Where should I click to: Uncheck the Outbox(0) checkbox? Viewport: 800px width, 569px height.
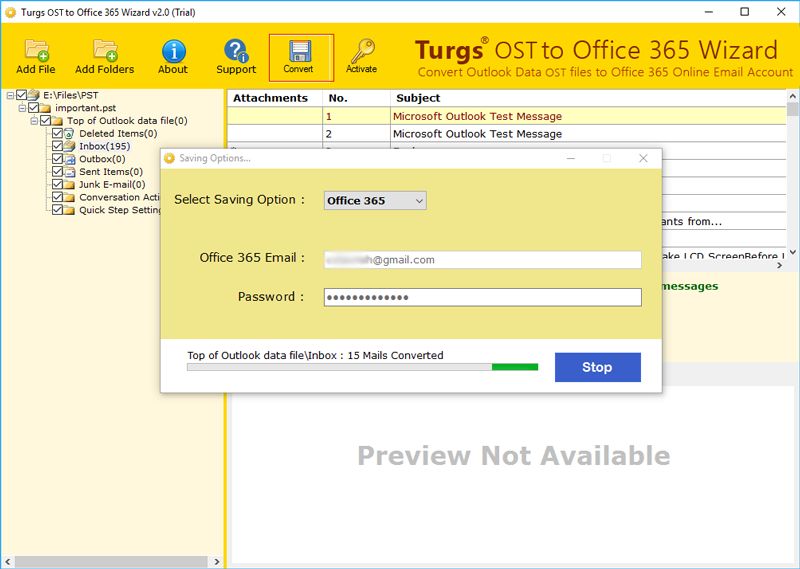click(58, 159)
